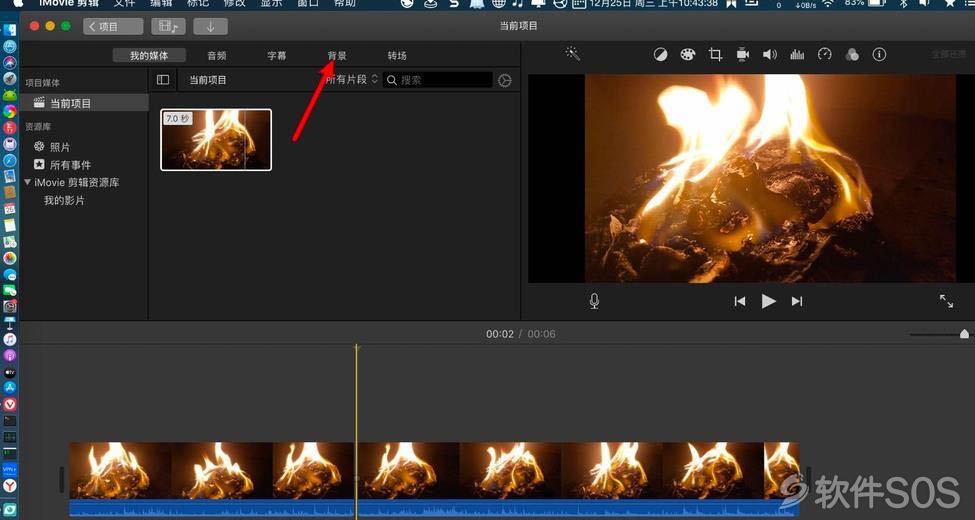This screenshot has height=520, width=975.
Task: Switch to the 字幕 tab
Action: pos(277,55)
